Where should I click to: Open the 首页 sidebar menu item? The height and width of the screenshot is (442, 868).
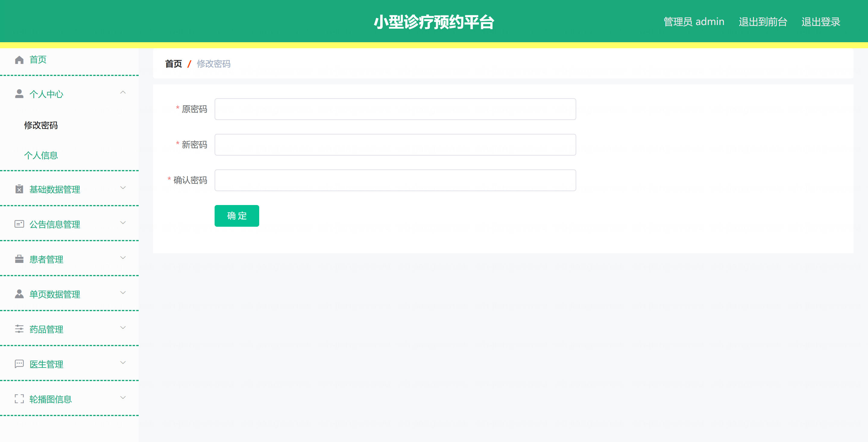(x=69, y=60)
